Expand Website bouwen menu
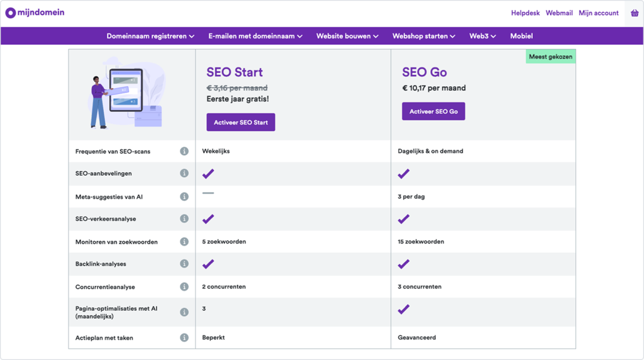Screen dimensions: 644x360 (x=347, y=36)
